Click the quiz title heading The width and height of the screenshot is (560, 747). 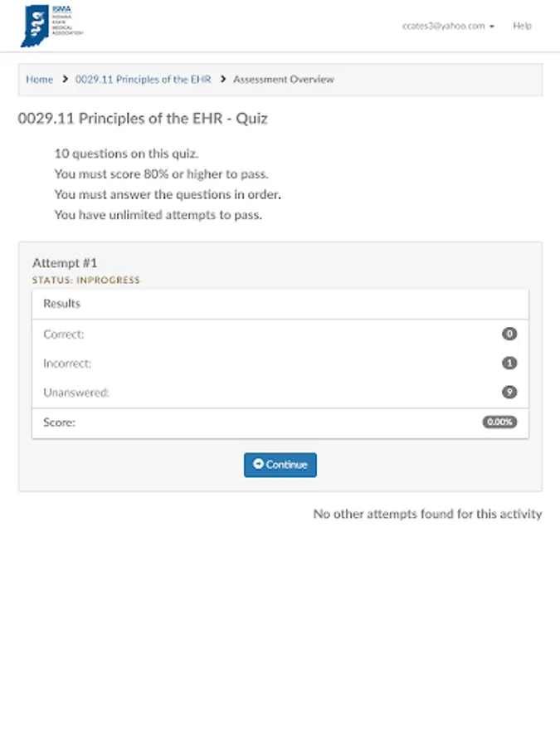click(143, 119)
